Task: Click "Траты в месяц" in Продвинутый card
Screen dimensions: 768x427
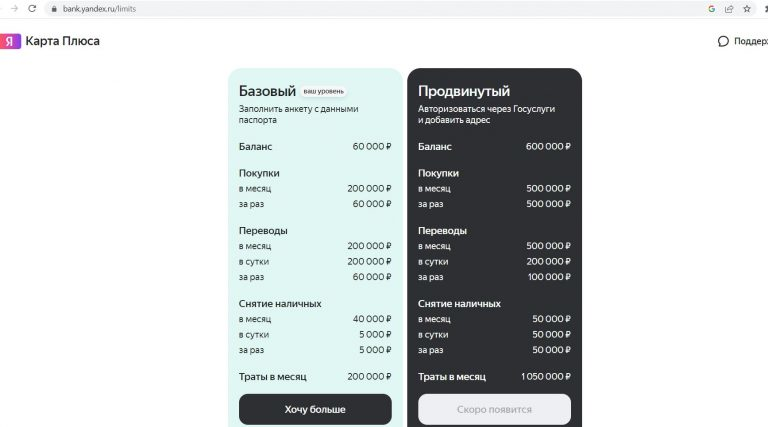Action: [451, 376]
